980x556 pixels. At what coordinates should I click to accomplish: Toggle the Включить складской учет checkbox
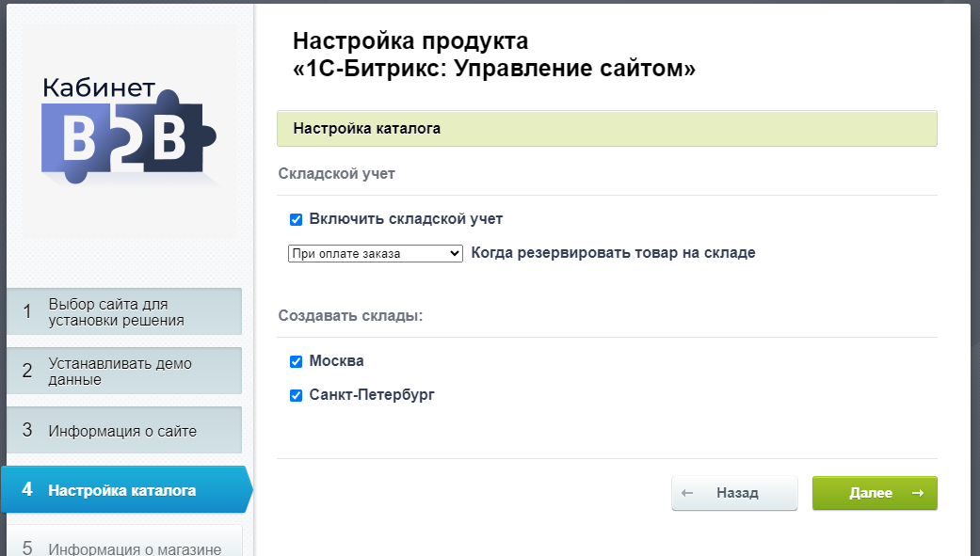point(297,219)
